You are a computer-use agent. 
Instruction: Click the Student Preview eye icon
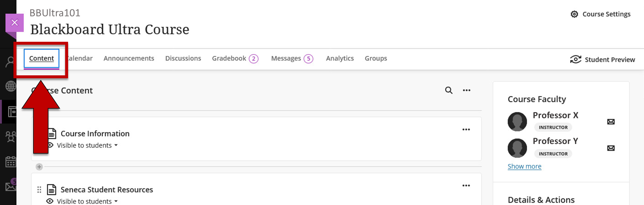tap(575, 59)
